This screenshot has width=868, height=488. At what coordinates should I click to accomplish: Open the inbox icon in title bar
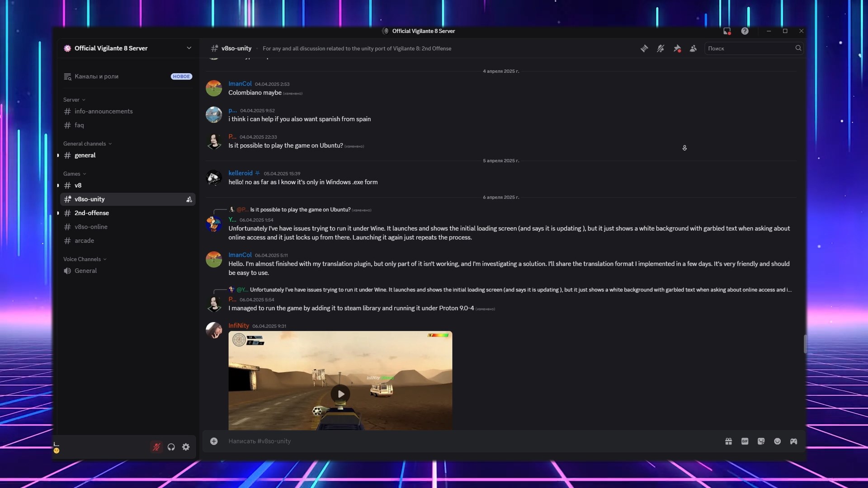tap(727, 31)
